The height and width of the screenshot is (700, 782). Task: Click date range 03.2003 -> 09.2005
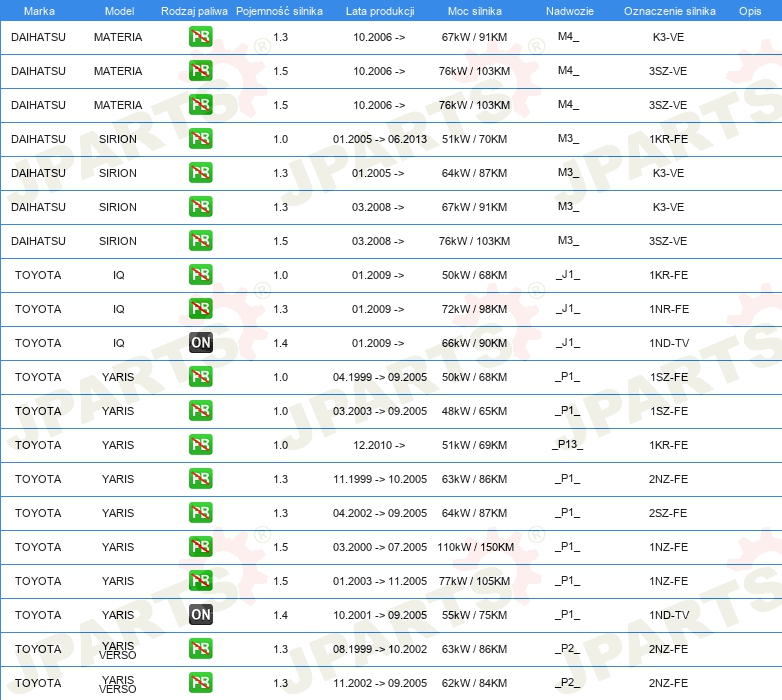point(380,411)
